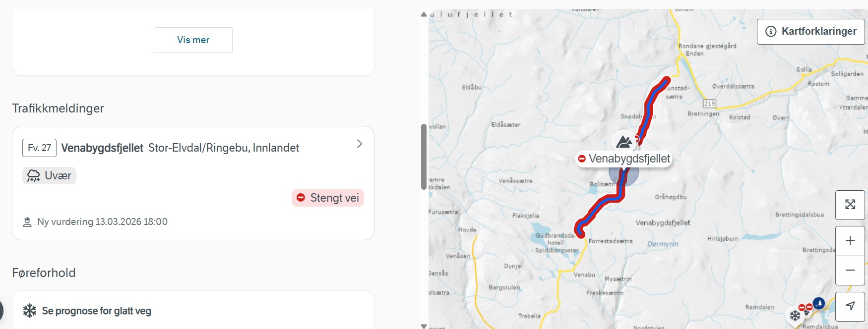Click the Vis mer button
The width and height of the screenshot is (868, 329).
coord(193,40)
